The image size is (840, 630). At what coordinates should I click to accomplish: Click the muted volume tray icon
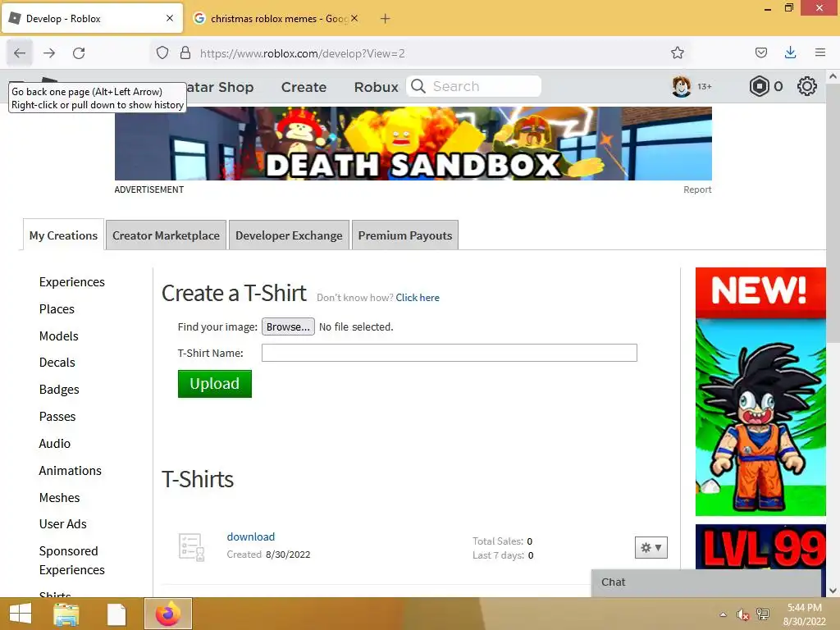(x=742, y=614)
